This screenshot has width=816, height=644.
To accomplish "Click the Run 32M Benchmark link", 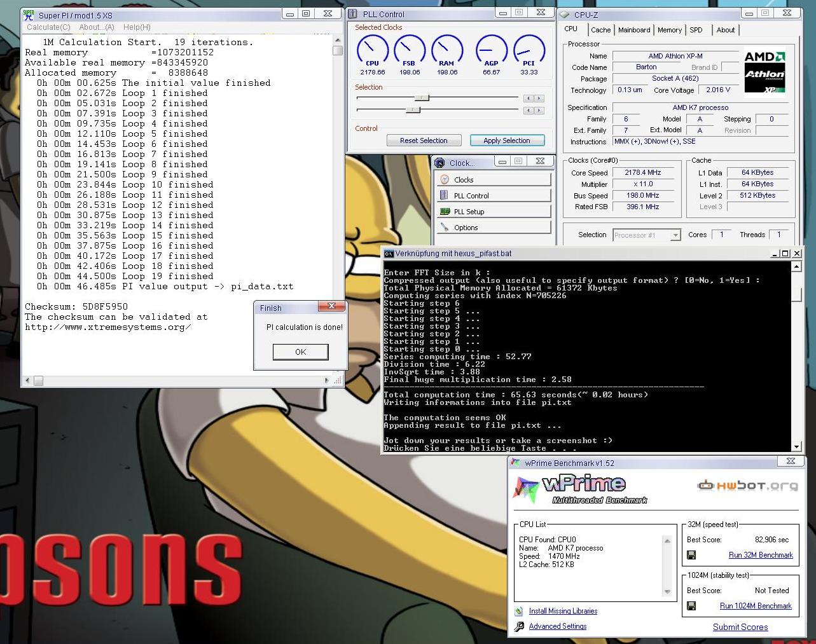I will (x=761, y=555).
